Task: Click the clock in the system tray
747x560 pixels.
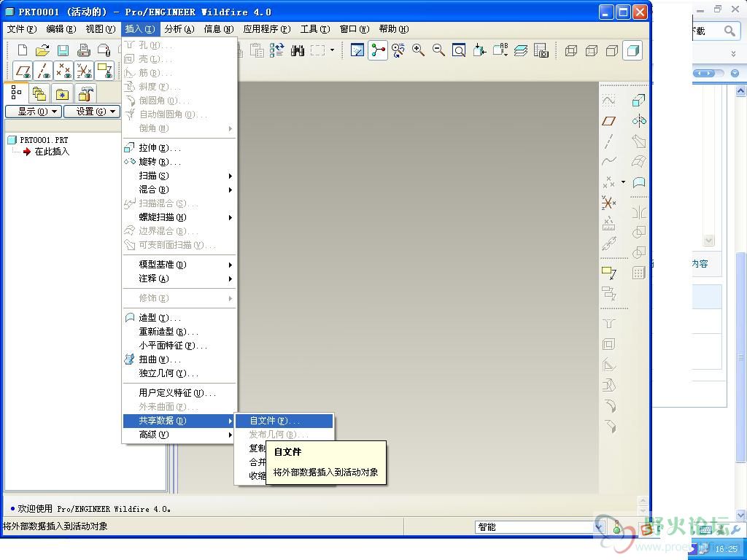Action: (x=727, y=549)
